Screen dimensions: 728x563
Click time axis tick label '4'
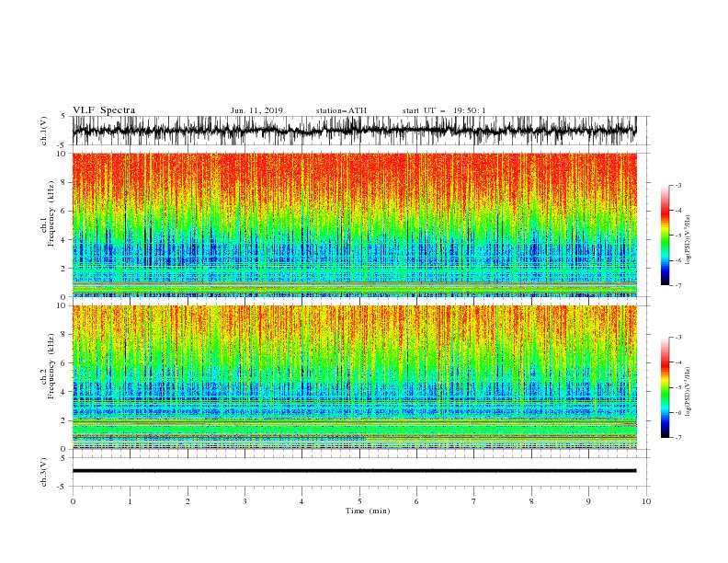(301, 501)
